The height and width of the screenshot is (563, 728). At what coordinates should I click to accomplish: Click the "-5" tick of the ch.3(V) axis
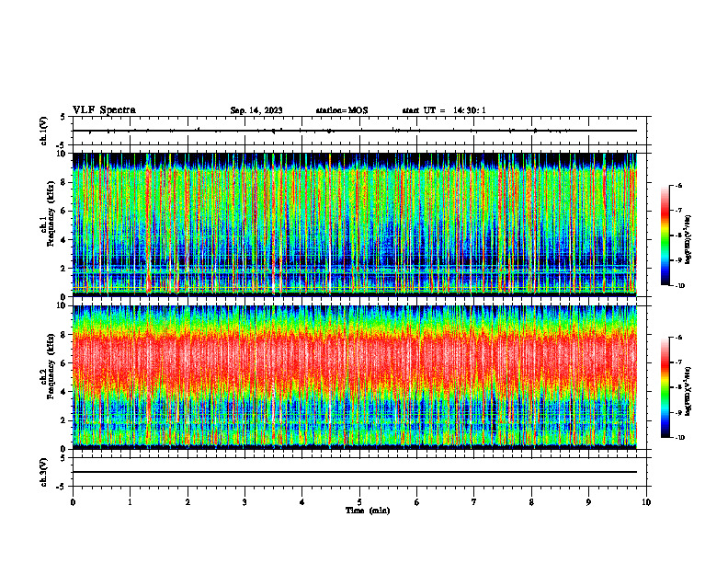(63, 487)
